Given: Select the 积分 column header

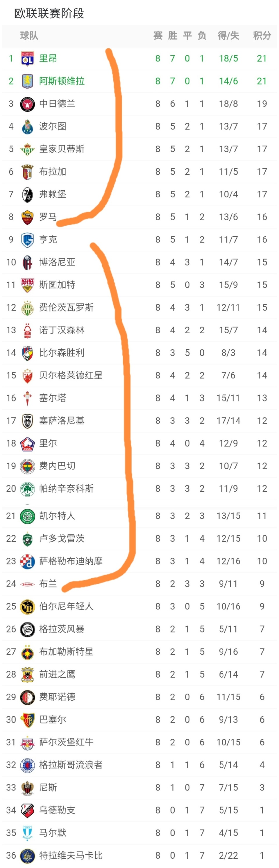Looking at the screenshot, I should point(262,36).
